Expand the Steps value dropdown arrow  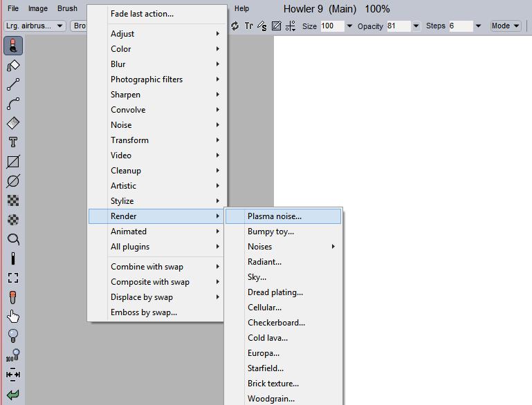click(x=478, y=26)
